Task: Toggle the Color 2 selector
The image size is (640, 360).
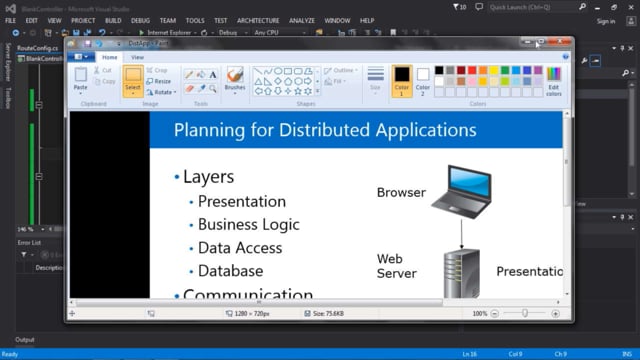Action: [x=423, y=81]
